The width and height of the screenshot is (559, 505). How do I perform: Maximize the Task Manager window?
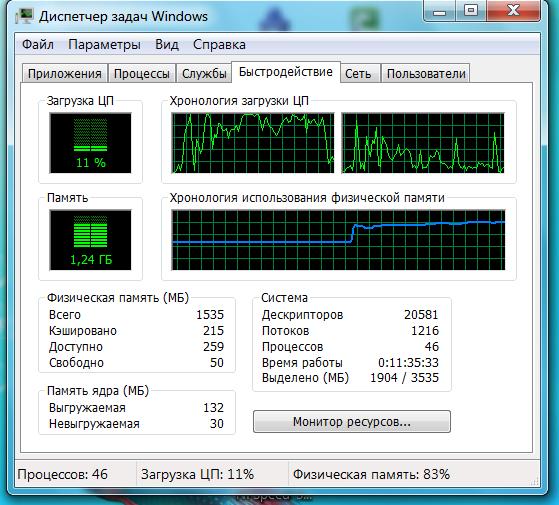471,10
